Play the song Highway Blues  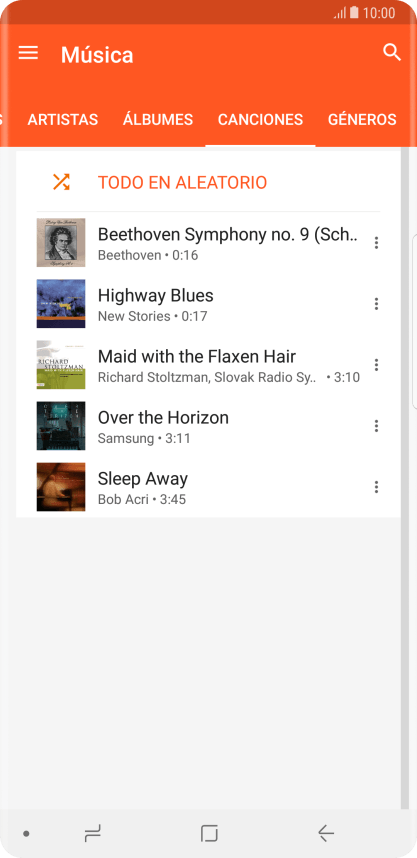pos(208,304)
